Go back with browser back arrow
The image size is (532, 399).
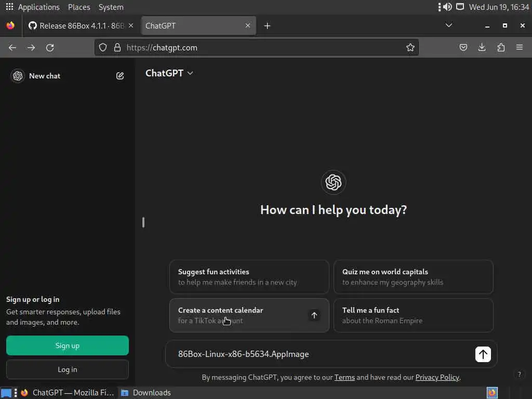(x=12, y=47)
